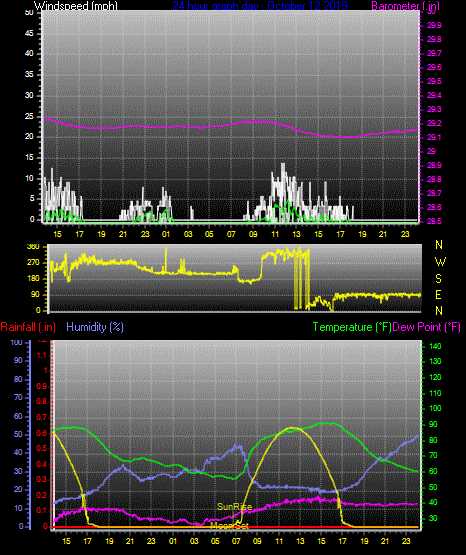466x555 pixels.
Task: Click the 'W' wind direction label
Action: point(440,262)
